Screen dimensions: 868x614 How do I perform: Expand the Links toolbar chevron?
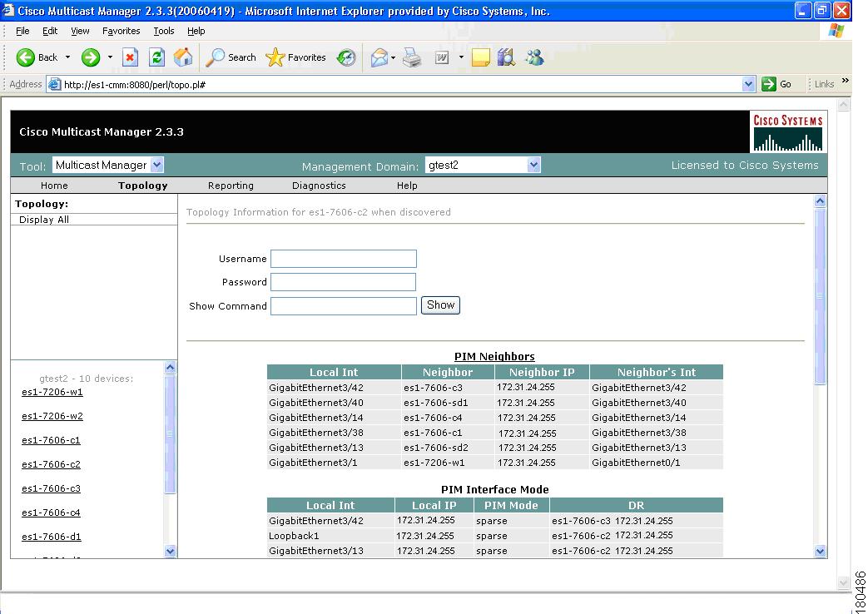point(846,81)
